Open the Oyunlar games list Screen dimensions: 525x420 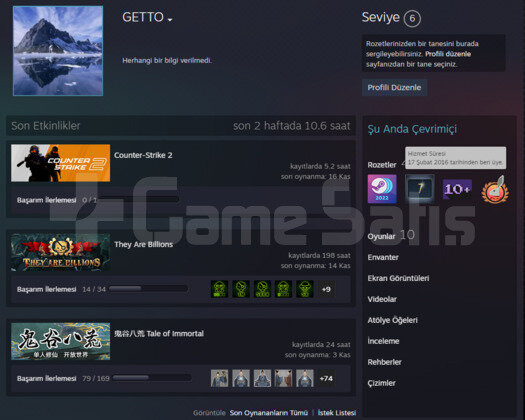click(x=381, y=236)
